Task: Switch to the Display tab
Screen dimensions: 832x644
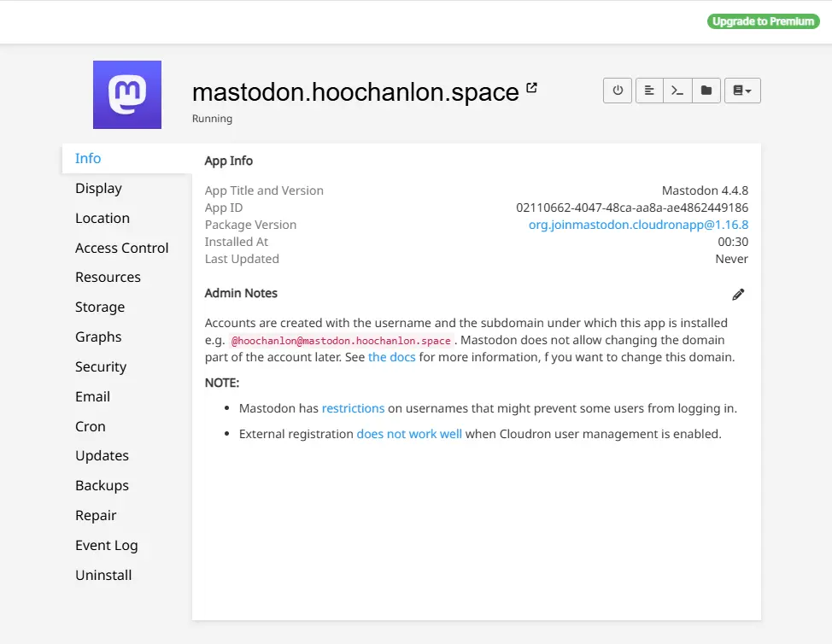Action: click(98, 188)
